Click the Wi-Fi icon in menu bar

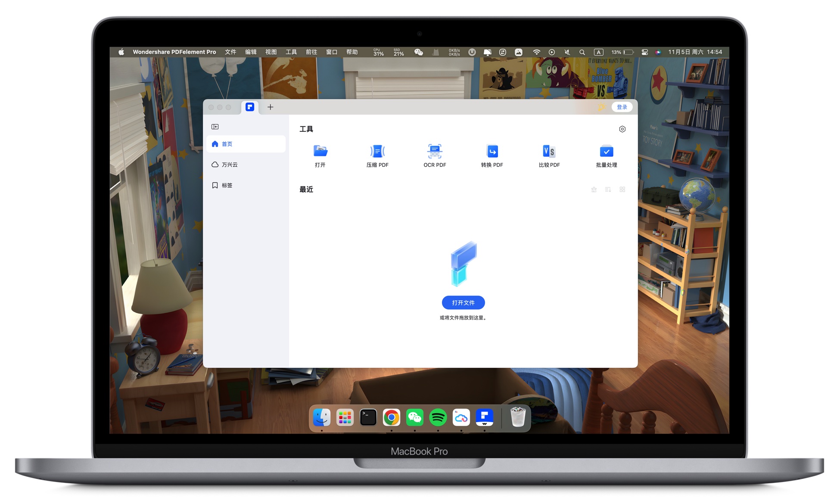[x=536, y=52]
